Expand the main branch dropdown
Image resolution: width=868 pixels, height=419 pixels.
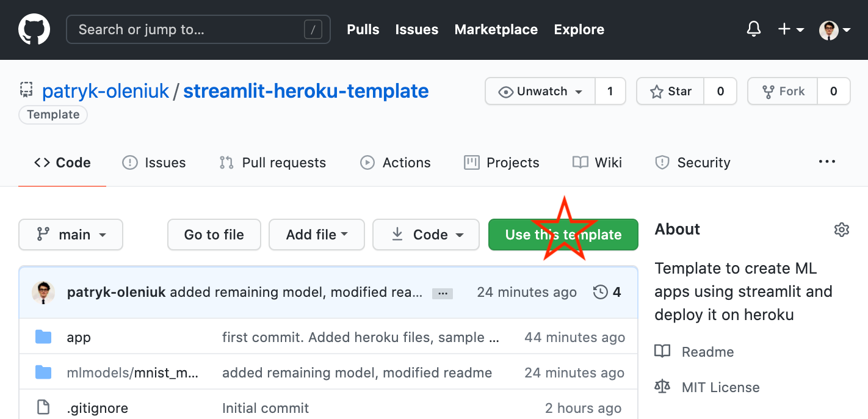click(x=71, y=235)
